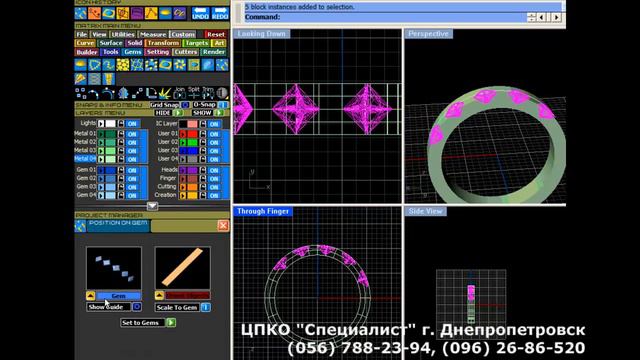Open the Gems menu
Screen dimensions: 640x360
tap(133, 52)
